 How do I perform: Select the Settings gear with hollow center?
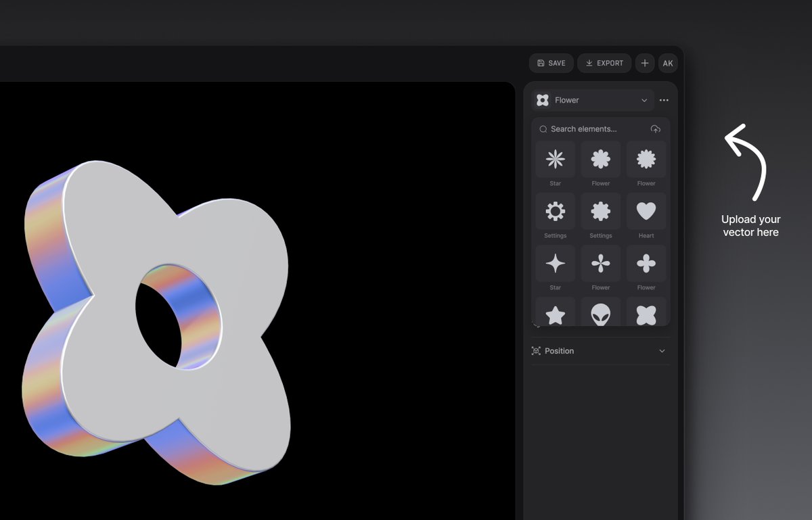click(x=556, y=211)
